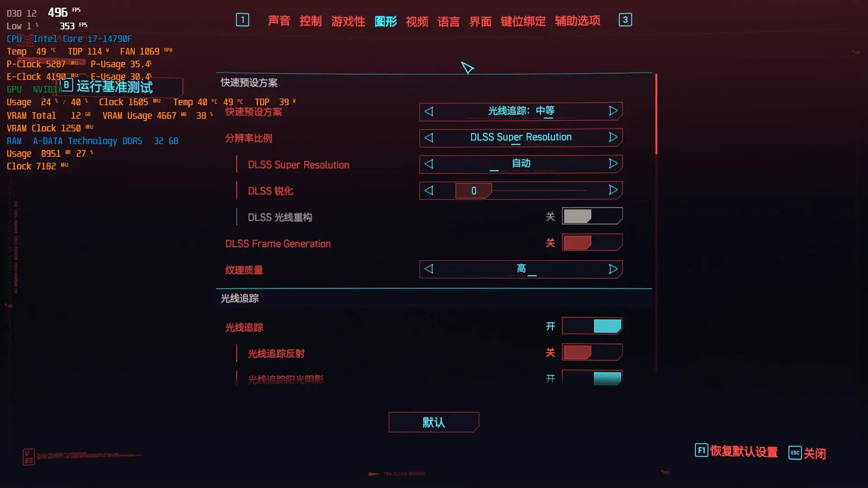Click preset number button 1
Screen dimensions: 868x488
pos(243,20)
